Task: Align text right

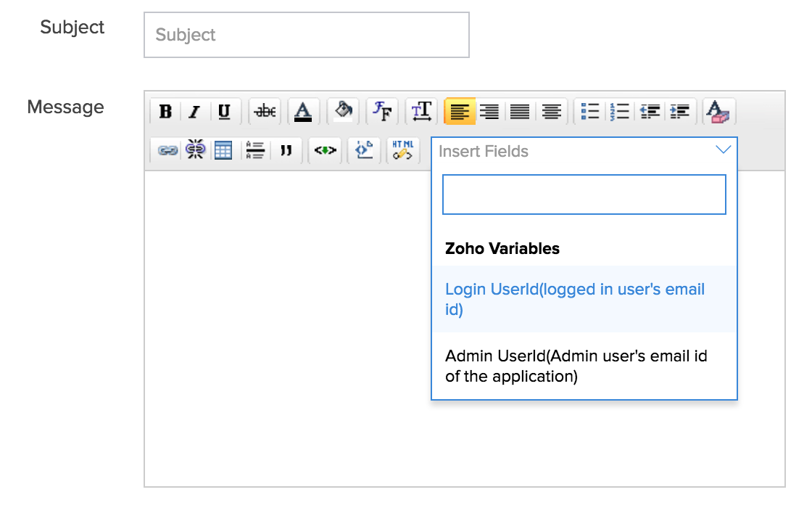Action: (489, 112)
